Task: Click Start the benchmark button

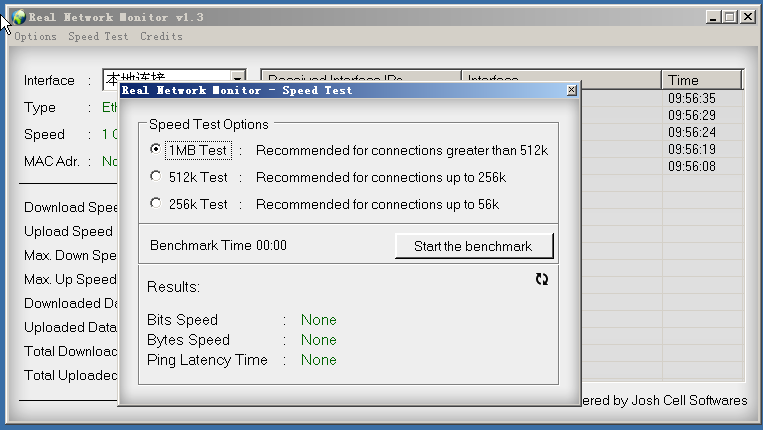Action: 474,246
